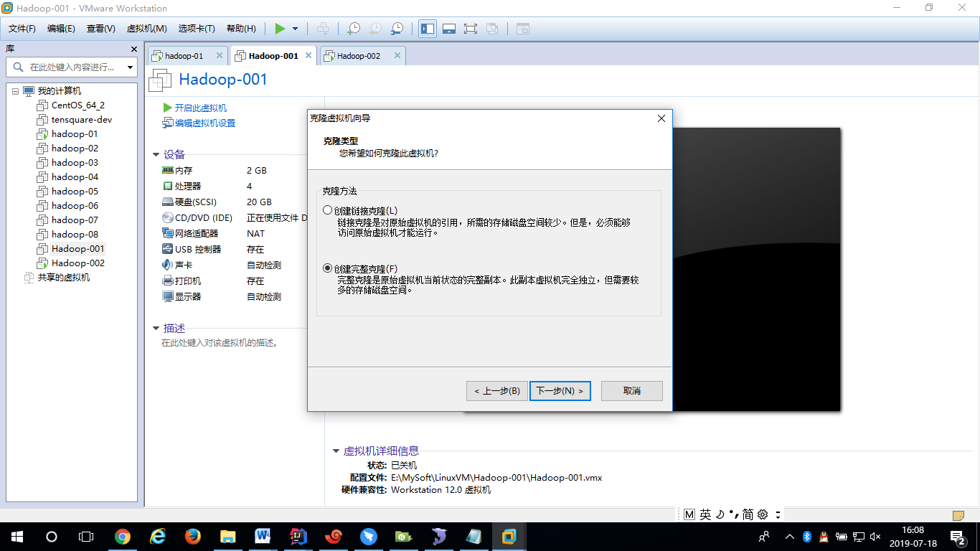Revert the VM to its snapshot
Screen dimensions: 980x551
coord(374,29)
